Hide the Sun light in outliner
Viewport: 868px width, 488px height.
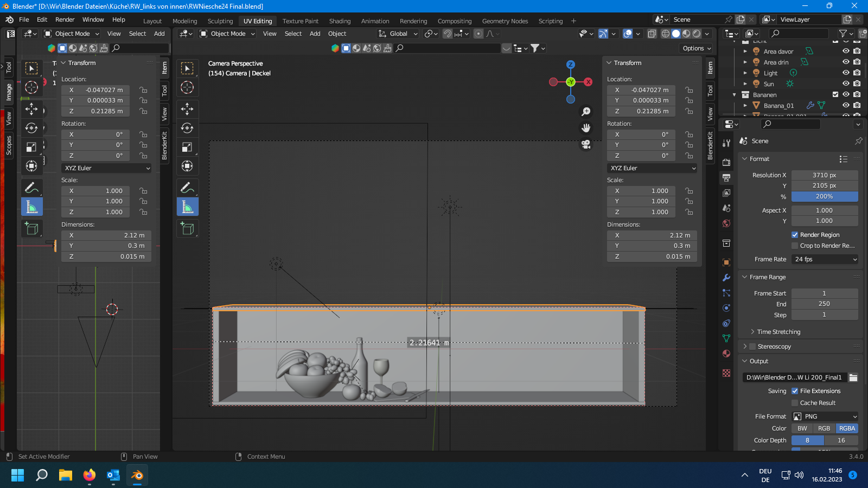845,84
